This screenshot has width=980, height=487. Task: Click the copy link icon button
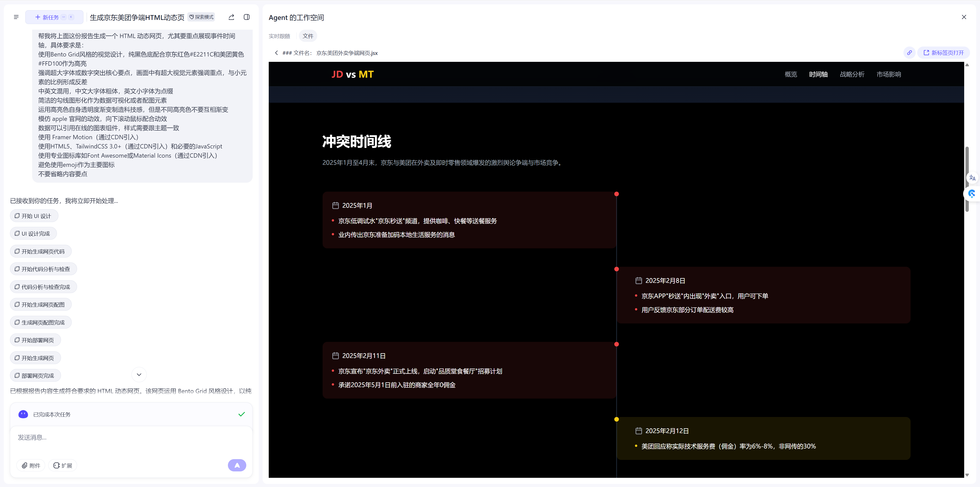tap(909, 53)
